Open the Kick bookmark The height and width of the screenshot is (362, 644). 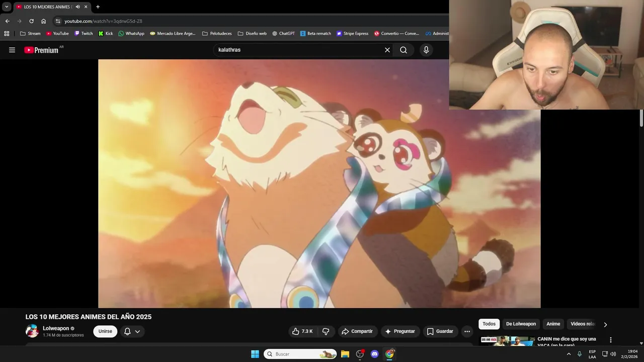pos(106,34)
